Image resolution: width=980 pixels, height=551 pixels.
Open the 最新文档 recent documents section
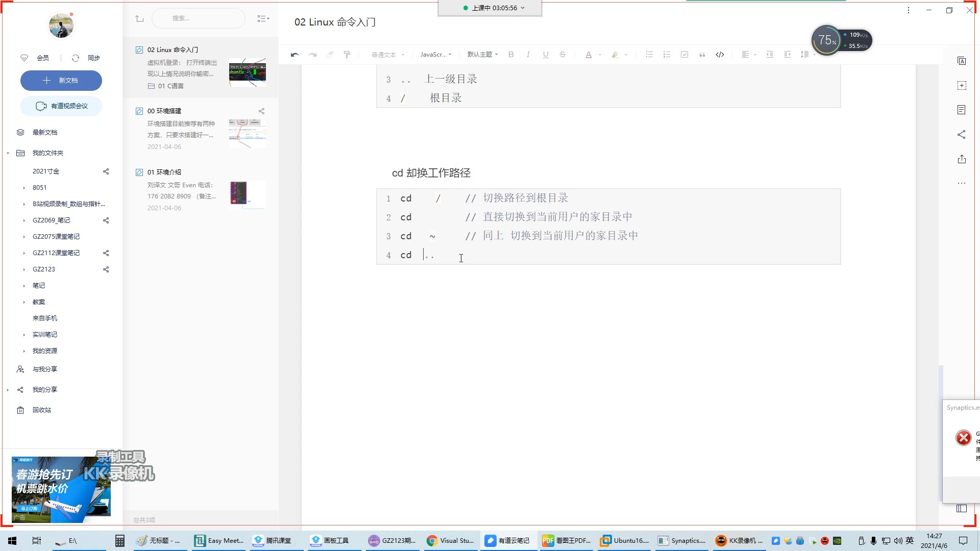coord(45,133)
